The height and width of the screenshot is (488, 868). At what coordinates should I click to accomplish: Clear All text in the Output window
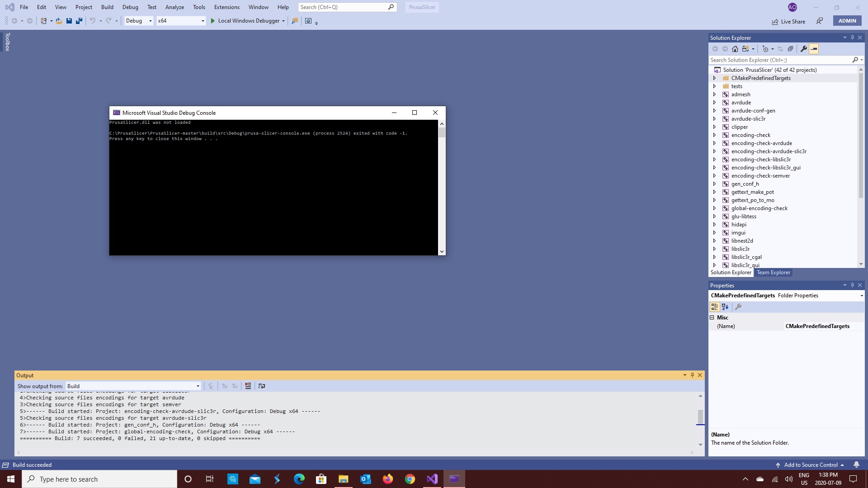(248, 386)
